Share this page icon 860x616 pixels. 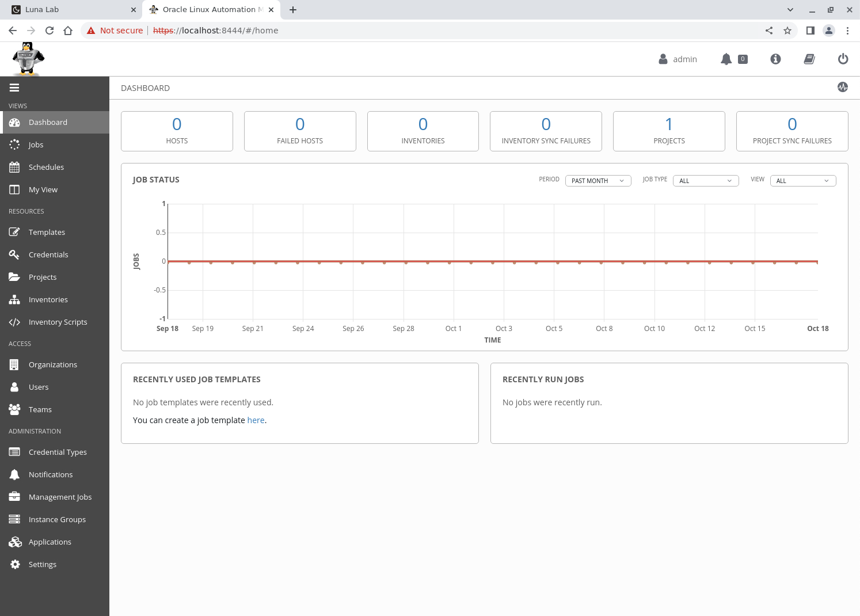pyautogui.click(x=769, y=31)
